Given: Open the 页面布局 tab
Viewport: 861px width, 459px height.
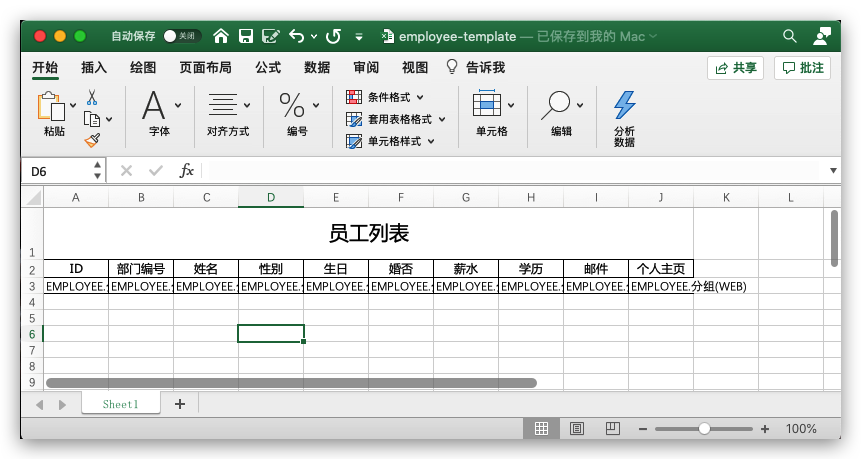Looking at the screenshot, I should 205,68.
